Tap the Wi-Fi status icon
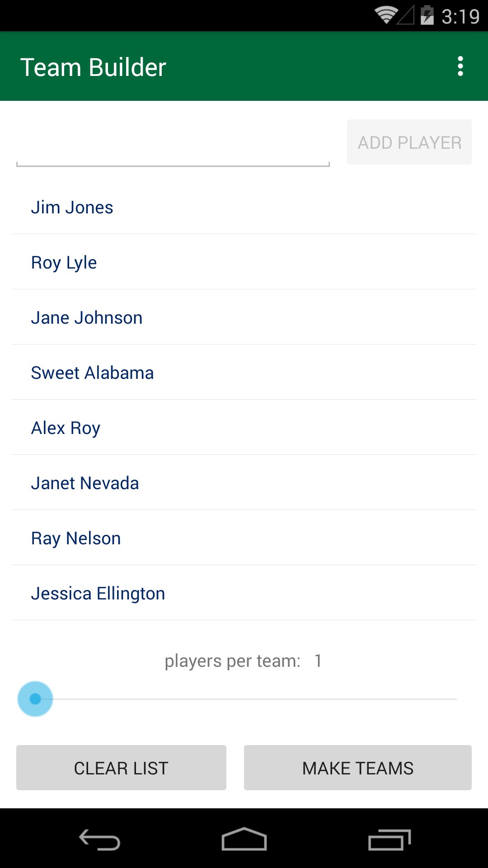488x868 pixels. (386, 15)
